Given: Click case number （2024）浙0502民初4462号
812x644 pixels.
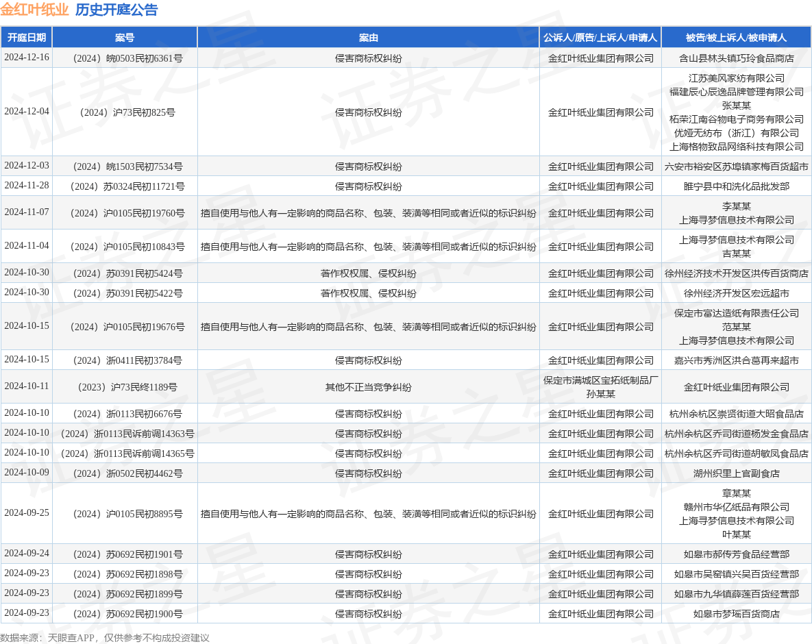Looking at the screenshot, I should click(125, 473).
